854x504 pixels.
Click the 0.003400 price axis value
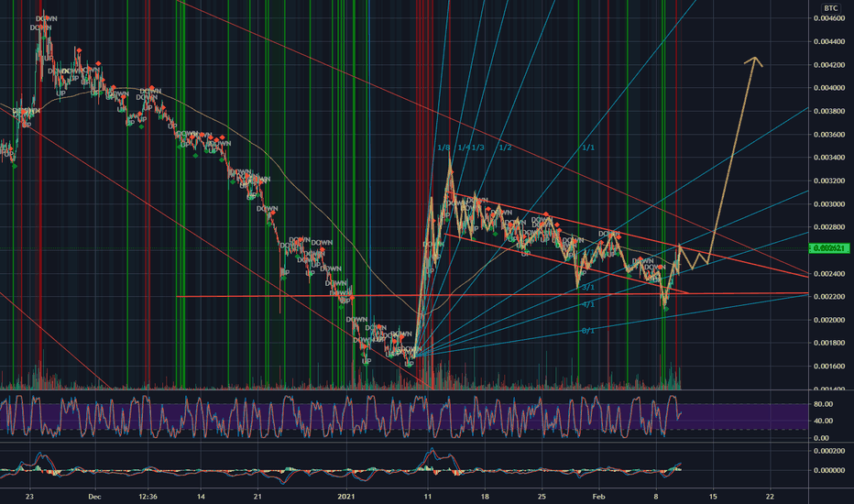tap(829, 158)
